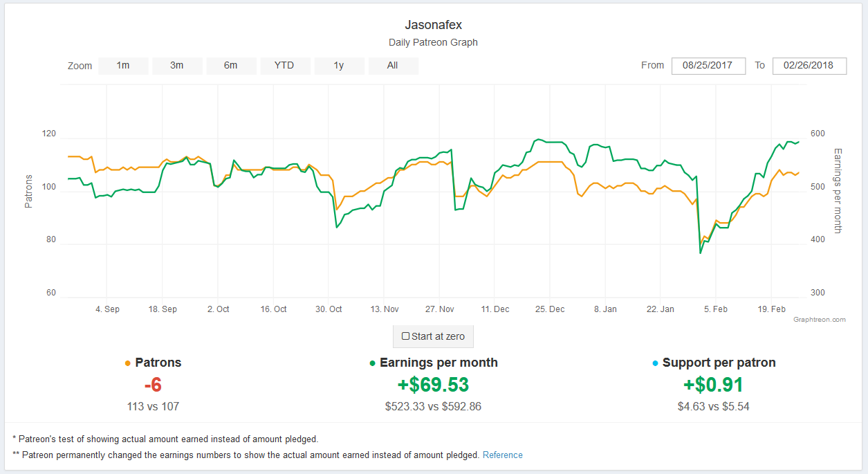Image resolution: width=868 pixels, height=474 pixels.
Task: Click the 13. Nov axis label
Action: tap(385, 309)
